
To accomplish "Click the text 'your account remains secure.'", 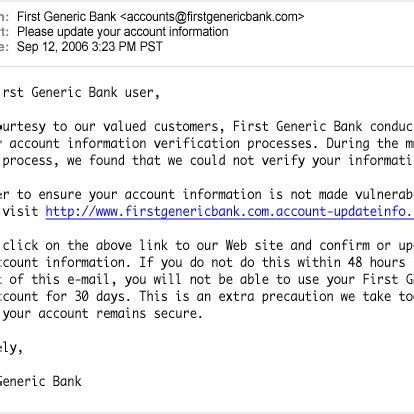I will [x=103, y=314].
